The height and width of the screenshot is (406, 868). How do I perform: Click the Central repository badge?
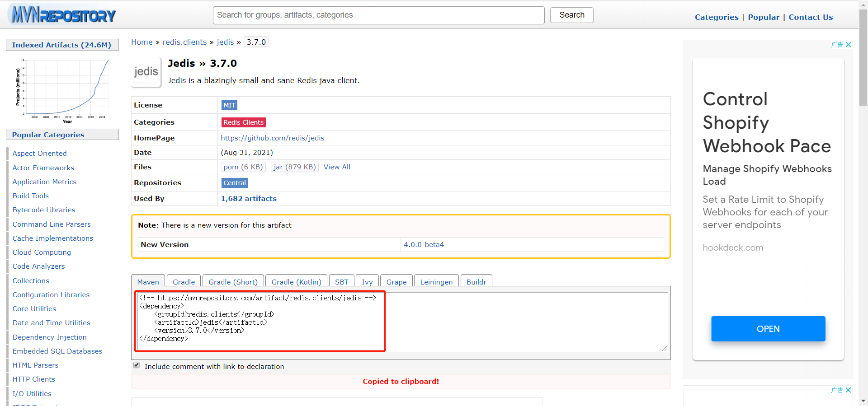235,183
